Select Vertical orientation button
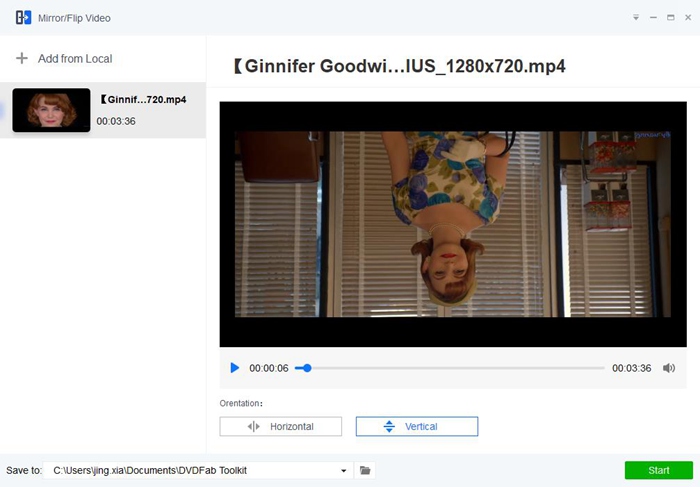Image resolution: width=700 pixels, height=487 pixels. point(417,426)
